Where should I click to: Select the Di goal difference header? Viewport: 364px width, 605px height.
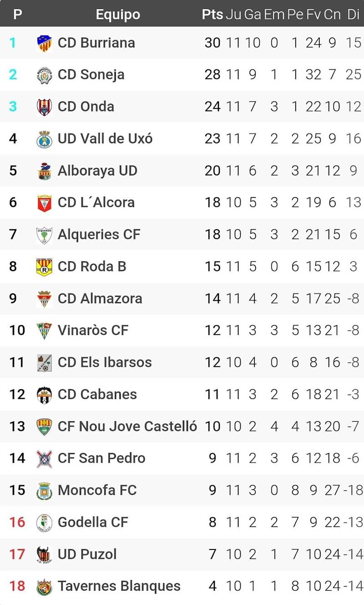pyautogui.click(x=354, y=15)
